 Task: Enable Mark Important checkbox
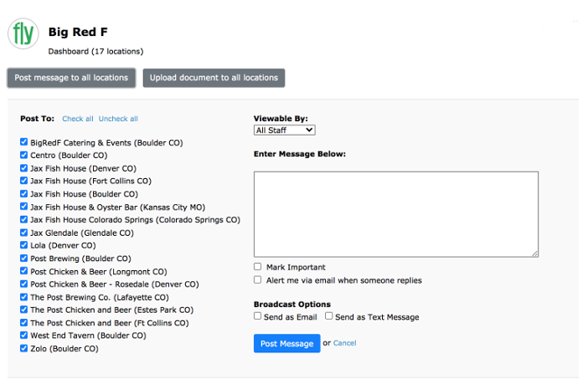258,266
